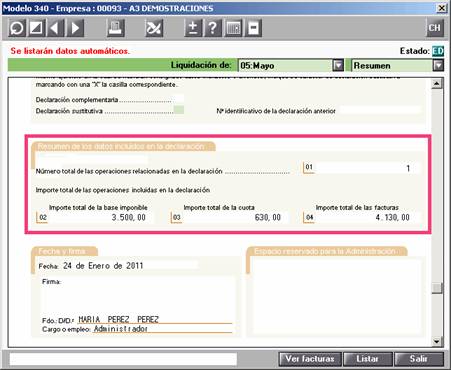Screen dimensions: 451x370
Task: Click the 'Importe total de las facturas' label
Action: [357, 207]
